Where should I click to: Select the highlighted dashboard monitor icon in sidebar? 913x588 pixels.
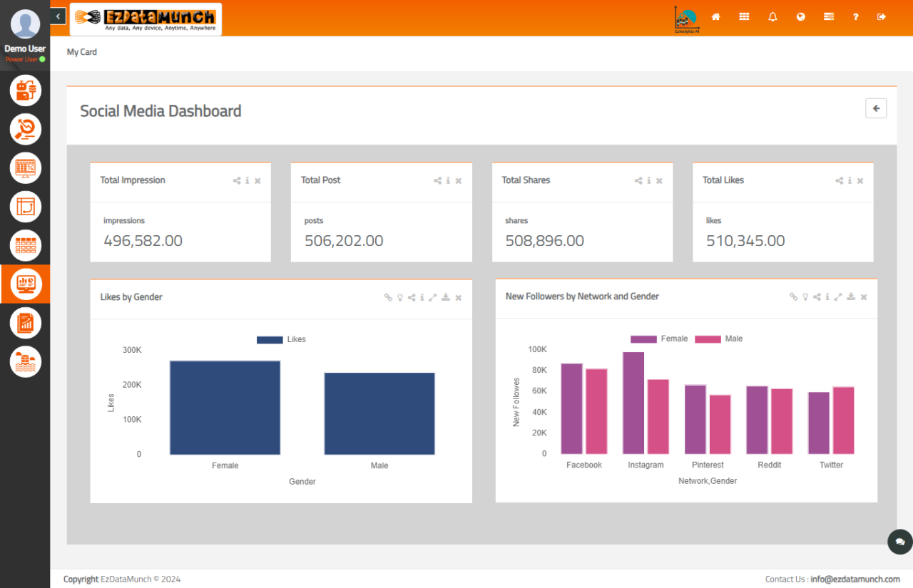point(25,284)
